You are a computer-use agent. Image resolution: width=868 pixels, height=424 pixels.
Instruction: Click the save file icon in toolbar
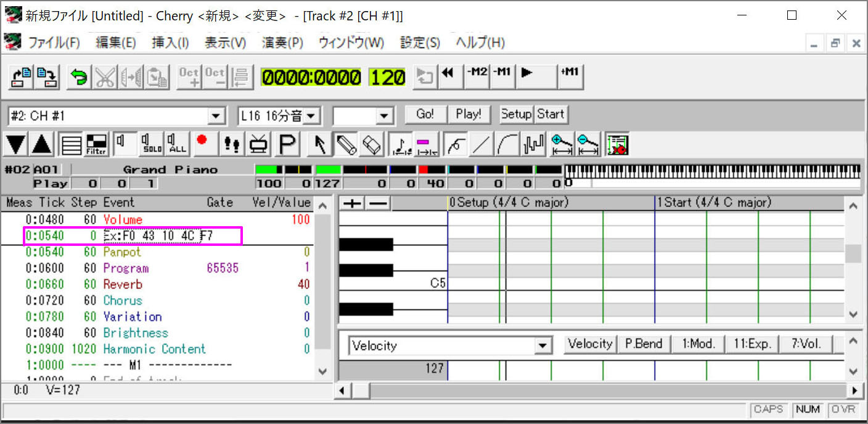[x=46, y=76]
